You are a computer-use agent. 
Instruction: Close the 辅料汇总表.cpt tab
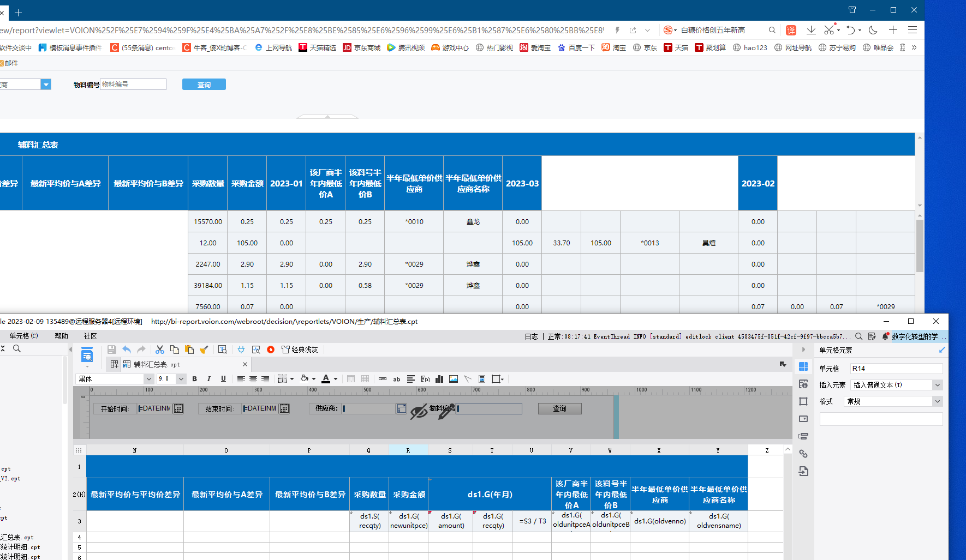click(x=245, y=364)
